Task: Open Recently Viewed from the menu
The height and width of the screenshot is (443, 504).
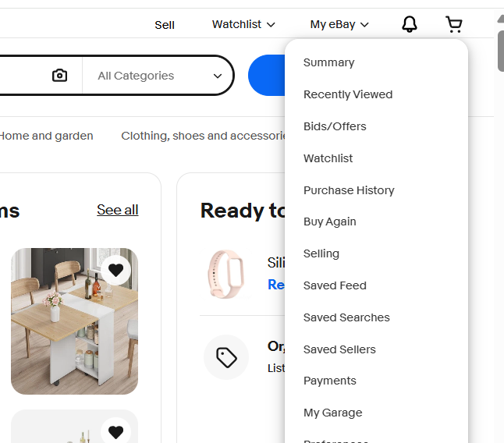Action: click(348, 94)
